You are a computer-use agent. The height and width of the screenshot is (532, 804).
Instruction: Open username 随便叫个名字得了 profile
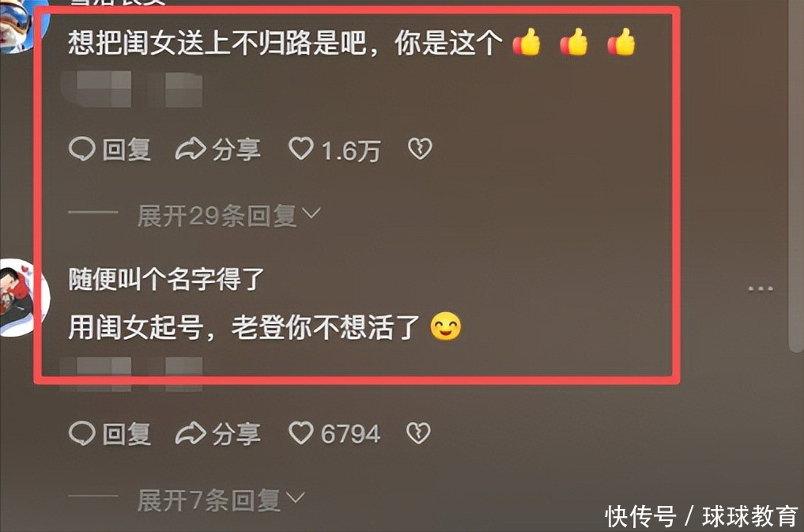tap(166, 279)
